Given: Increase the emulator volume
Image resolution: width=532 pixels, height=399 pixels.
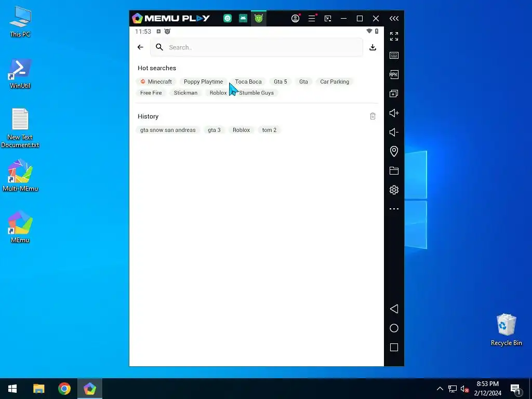Looking at the screenshot, I should tap(394, 113).
